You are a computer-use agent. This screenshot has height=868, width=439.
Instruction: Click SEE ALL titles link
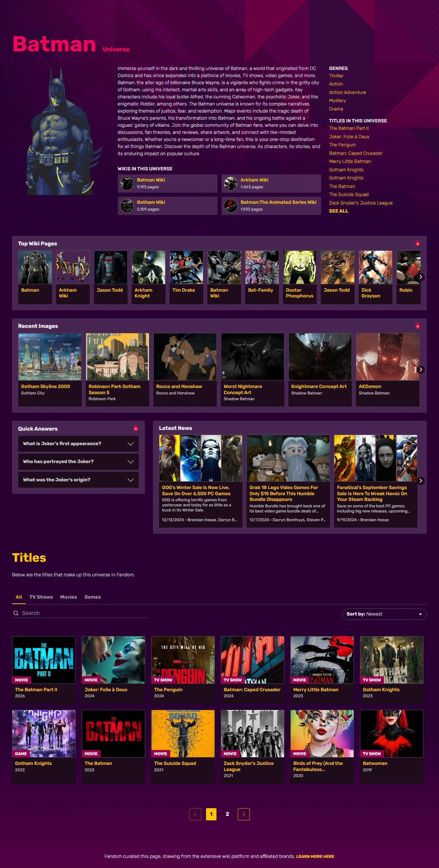[x=339, y=211]
